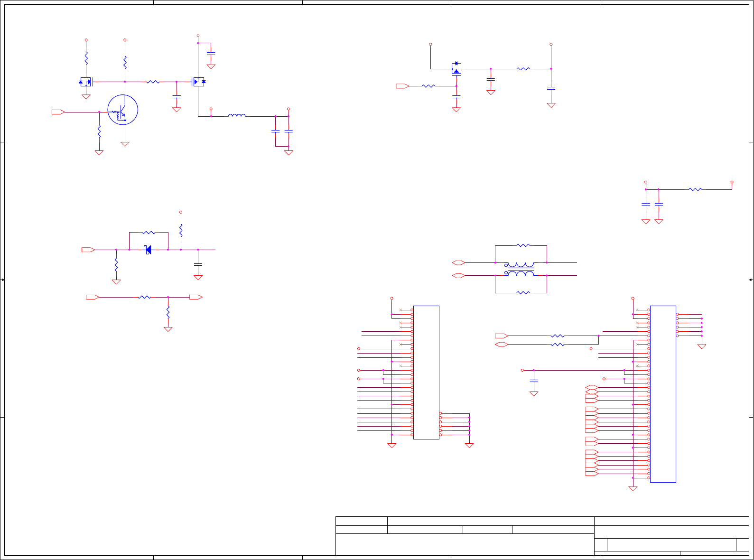Select the shorter blue connector block
Image resolution: width=754 pixels, height=560 pixels.
click(426, 373)
